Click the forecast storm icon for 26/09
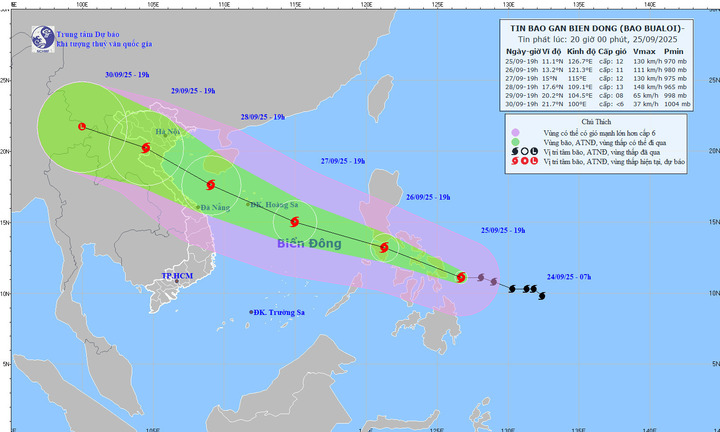The image size is (720, 432). tap(384, 248)
